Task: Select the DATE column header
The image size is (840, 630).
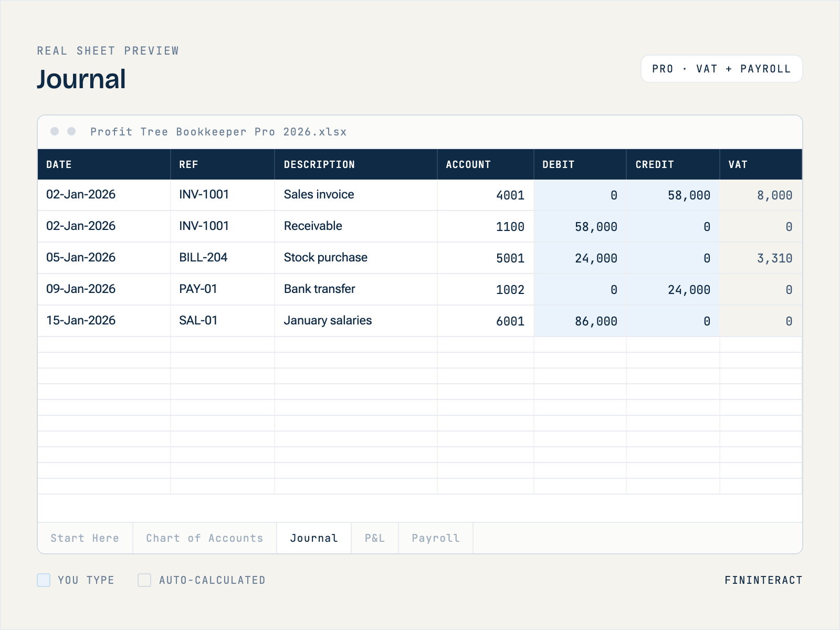Action: [104, 164]
